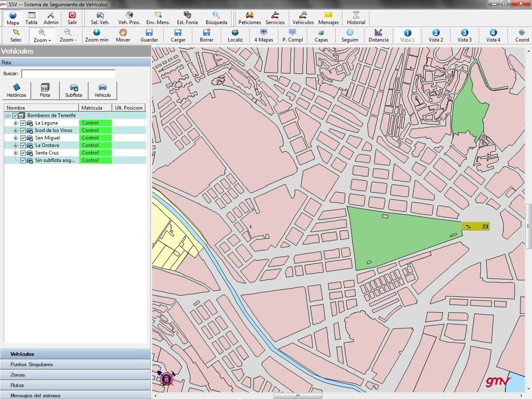Toggle the Santa Cruz checkbox

coord(23,153)
